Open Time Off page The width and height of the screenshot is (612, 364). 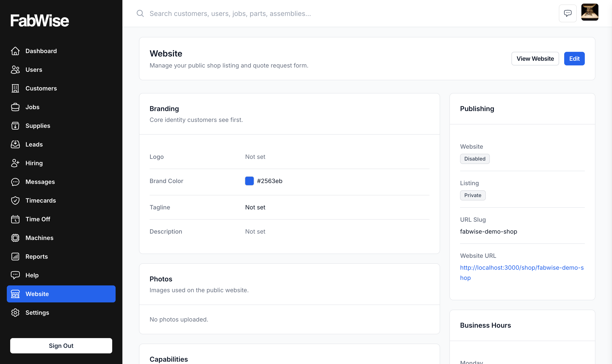click(61, 219)
